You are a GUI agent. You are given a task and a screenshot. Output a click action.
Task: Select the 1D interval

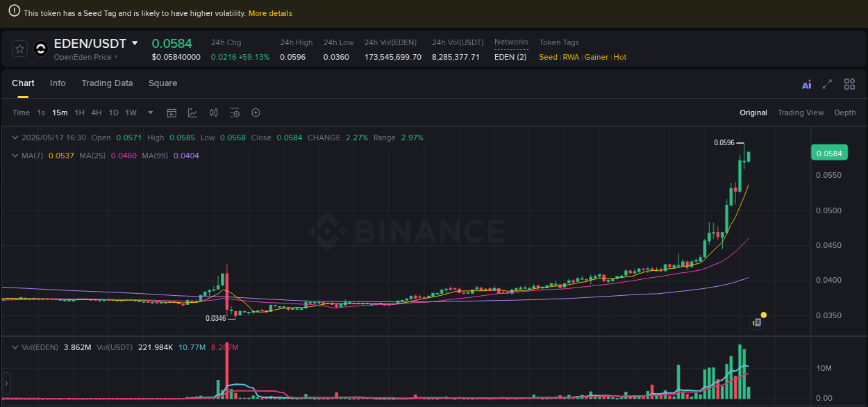[x=113, y=113]
